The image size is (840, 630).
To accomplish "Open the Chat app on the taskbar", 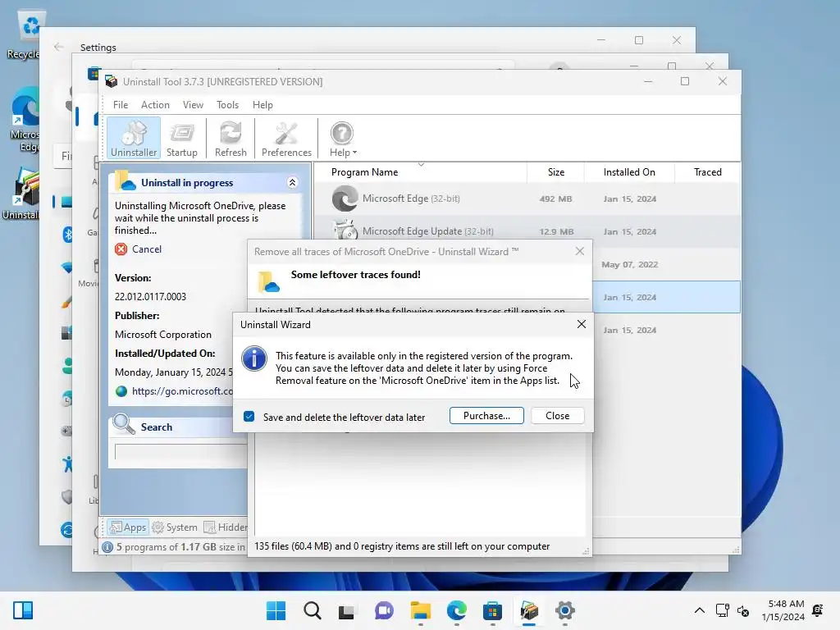I will [x=384, y=610].
